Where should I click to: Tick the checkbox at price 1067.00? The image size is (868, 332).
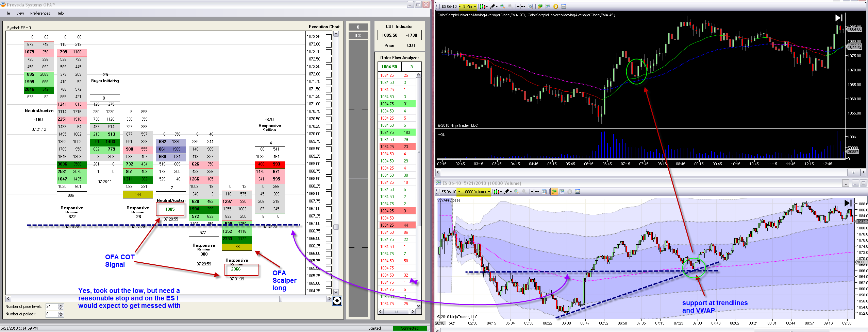click(329, 224)
